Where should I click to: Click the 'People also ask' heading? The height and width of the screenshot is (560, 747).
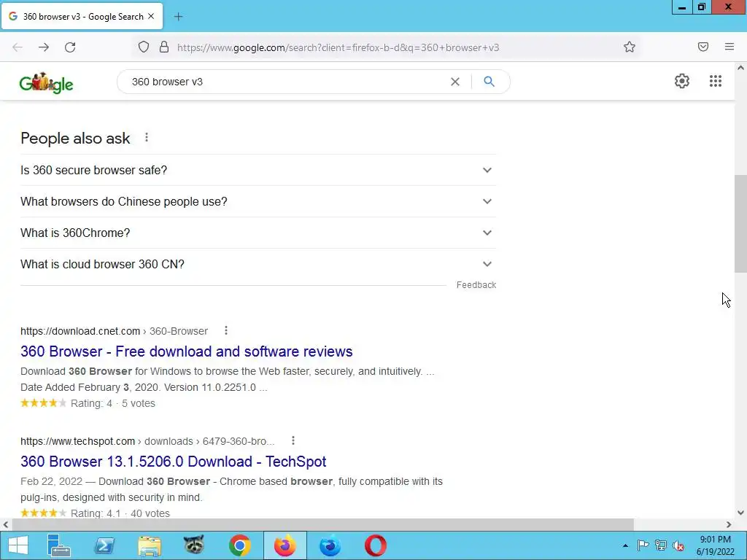click(75, 138)
